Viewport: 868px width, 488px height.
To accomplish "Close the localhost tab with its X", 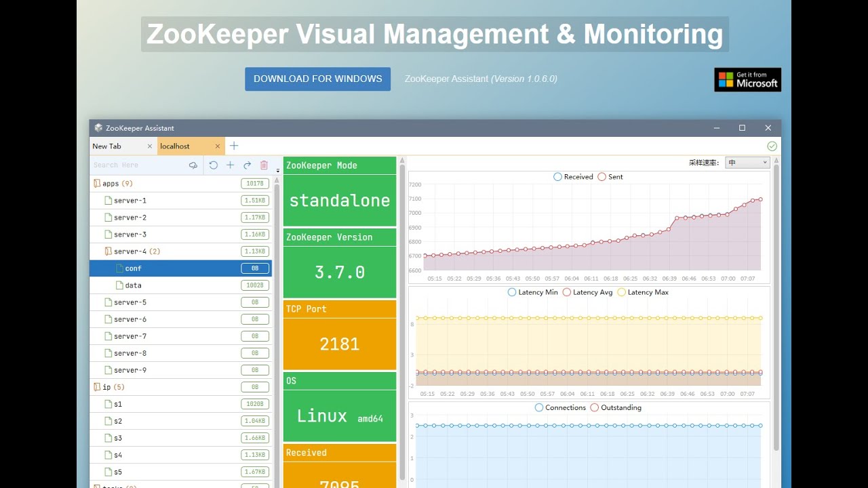I will pyautogui.click(x=218, y=146).
